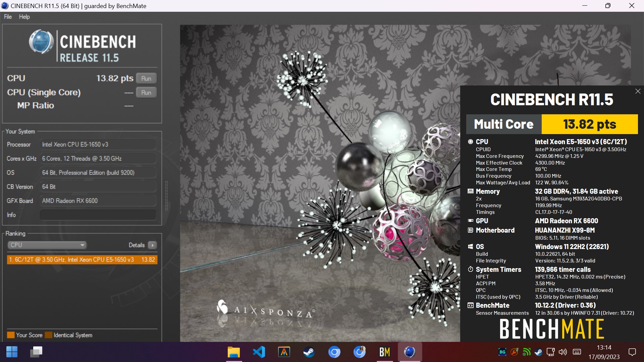Click the OS Windows icon in BenchMate
This screenshot has height=362, width=644.
(x=471, y=247)
